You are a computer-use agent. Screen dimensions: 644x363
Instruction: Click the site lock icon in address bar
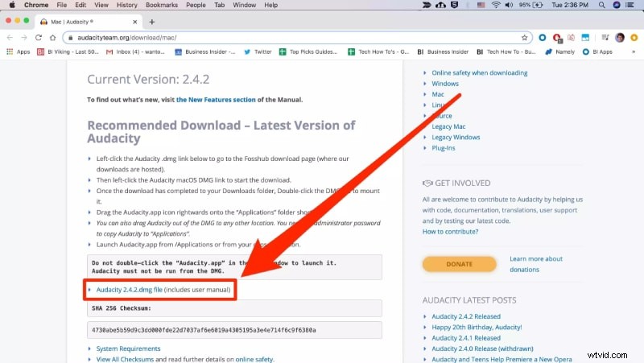71,37
